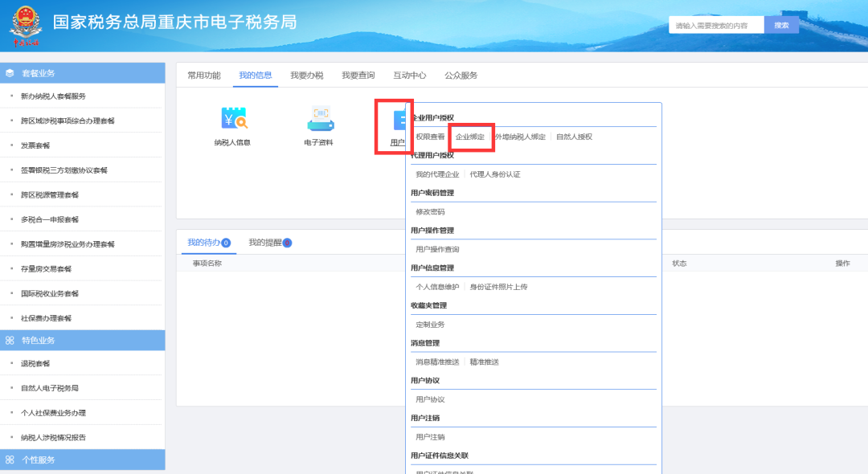Screen dimensions: 868x474
Task: Click the 用户 management icon
Action: [399, 121]
